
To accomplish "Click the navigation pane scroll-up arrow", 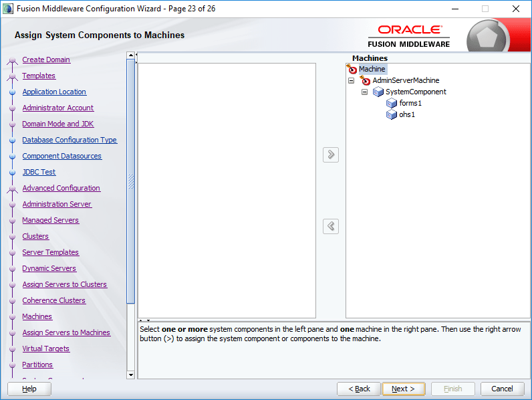I will [130, 56].
